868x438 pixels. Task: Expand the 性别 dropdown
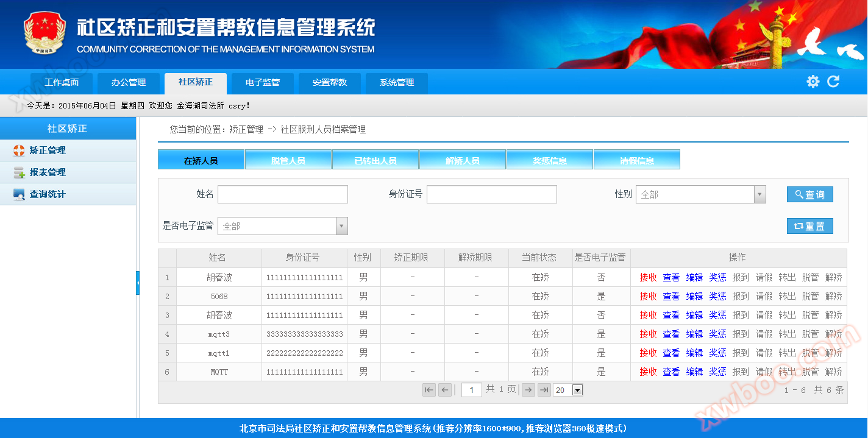(x=759, y=194)
